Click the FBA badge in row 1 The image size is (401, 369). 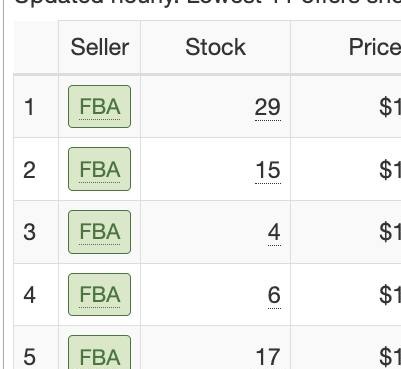pos(99,107)
